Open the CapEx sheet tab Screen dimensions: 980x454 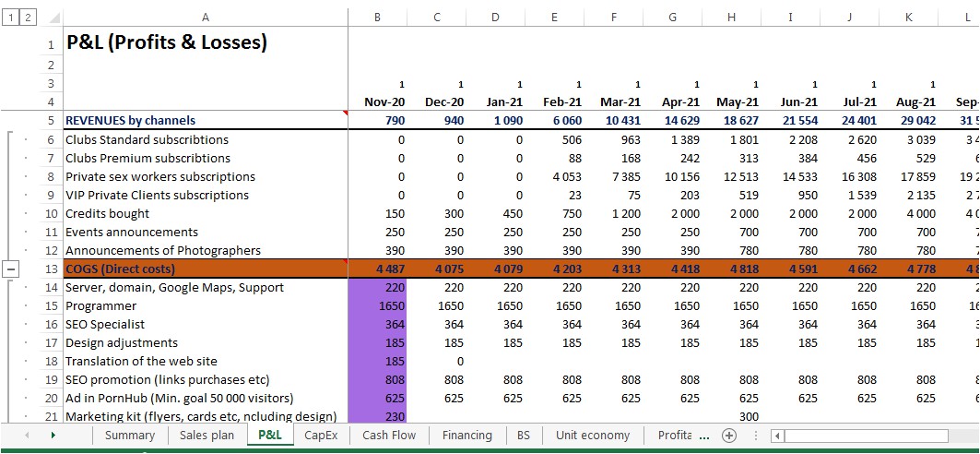coord(321,436)
